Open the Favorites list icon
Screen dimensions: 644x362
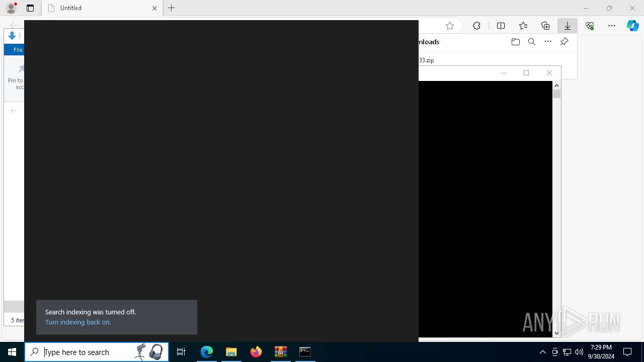pos(523,26)
